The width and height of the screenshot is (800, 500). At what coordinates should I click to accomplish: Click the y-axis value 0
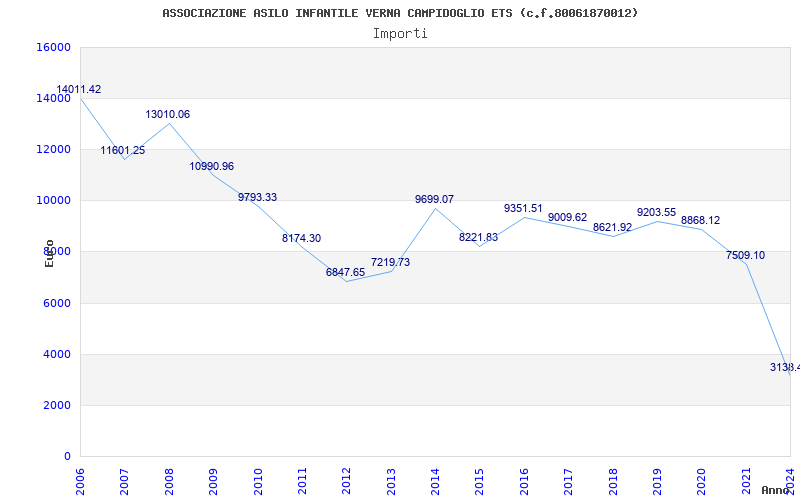coord(67,457)
